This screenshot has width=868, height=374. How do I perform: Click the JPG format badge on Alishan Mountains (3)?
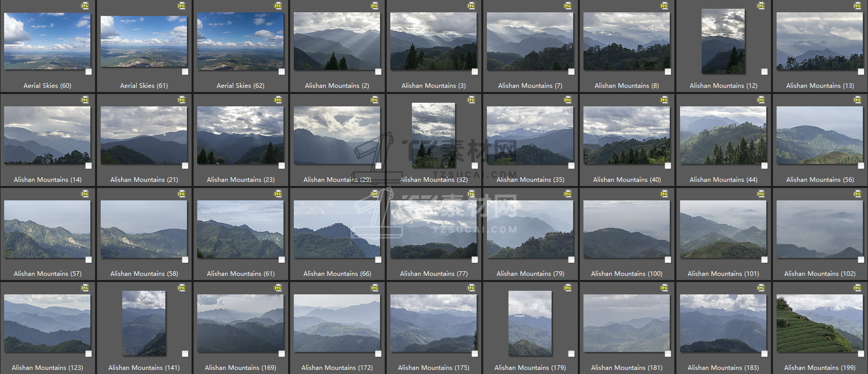471,6
